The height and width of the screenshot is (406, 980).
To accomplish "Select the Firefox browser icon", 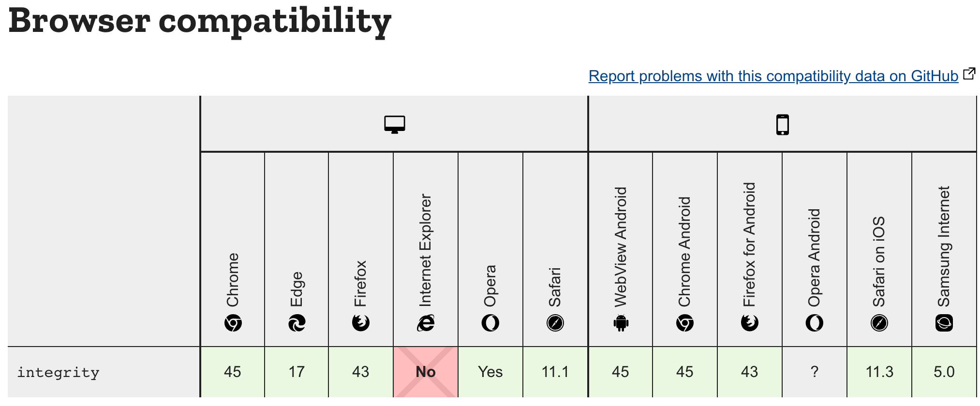I will click(x=361, y=323).
